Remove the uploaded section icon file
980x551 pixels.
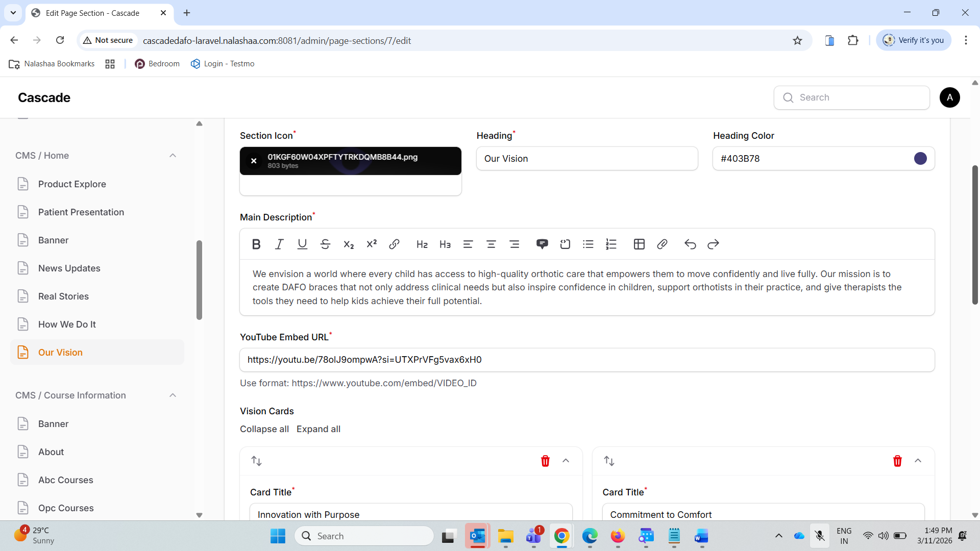click(x=254, y=161)
